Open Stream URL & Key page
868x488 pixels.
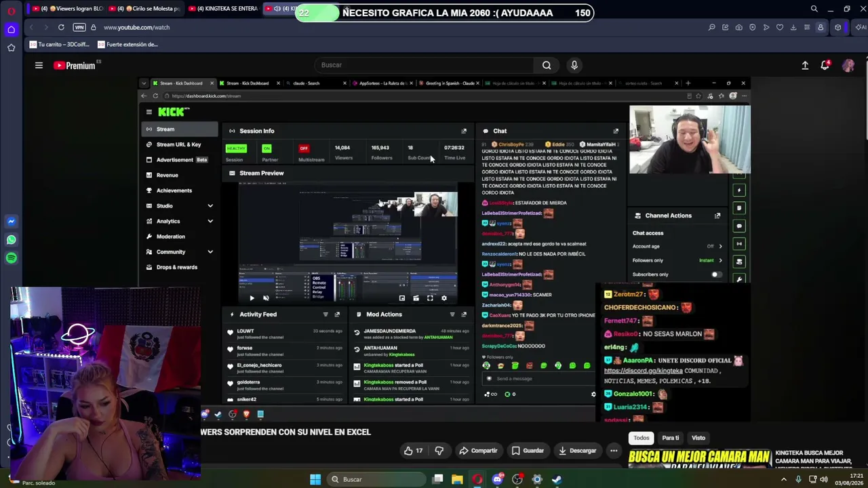click(180, 144)
